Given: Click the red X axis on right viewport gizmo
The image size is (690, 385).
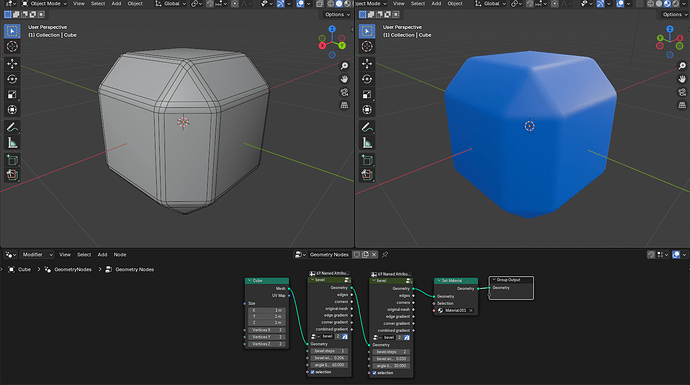Looking at the screenshot, I should coord(679,38).
